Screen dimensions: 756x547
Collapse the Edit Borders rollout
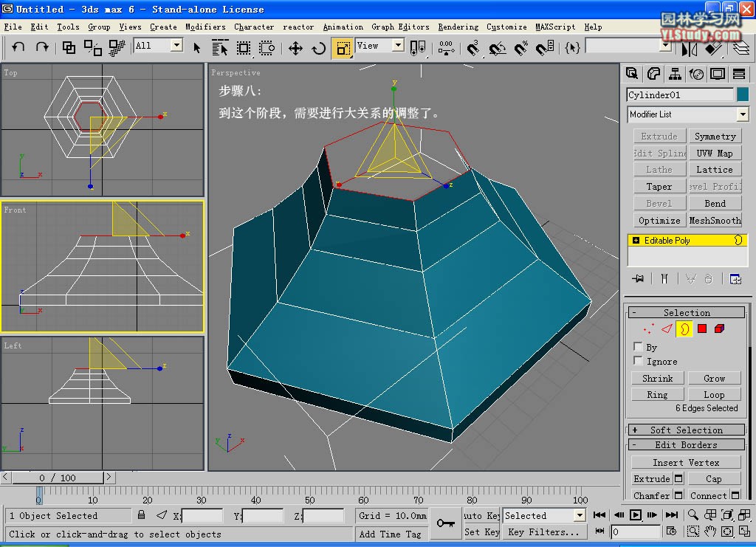(x=687, y=445)
